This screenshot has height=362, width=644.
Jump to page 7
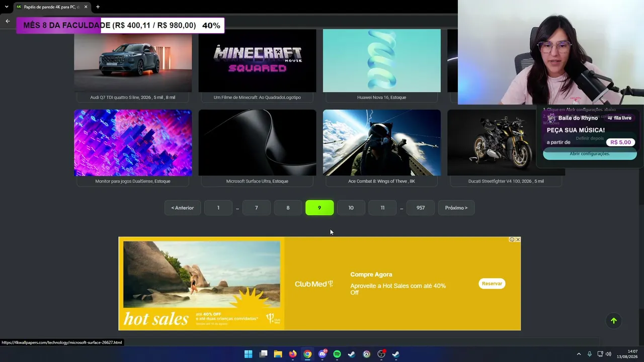[256, 208]
